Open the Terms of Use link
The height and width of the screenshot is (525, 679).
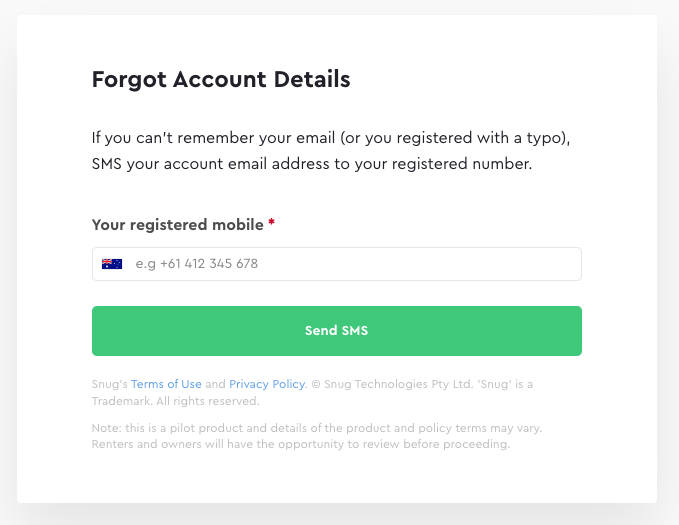click(x=166, y=384)
